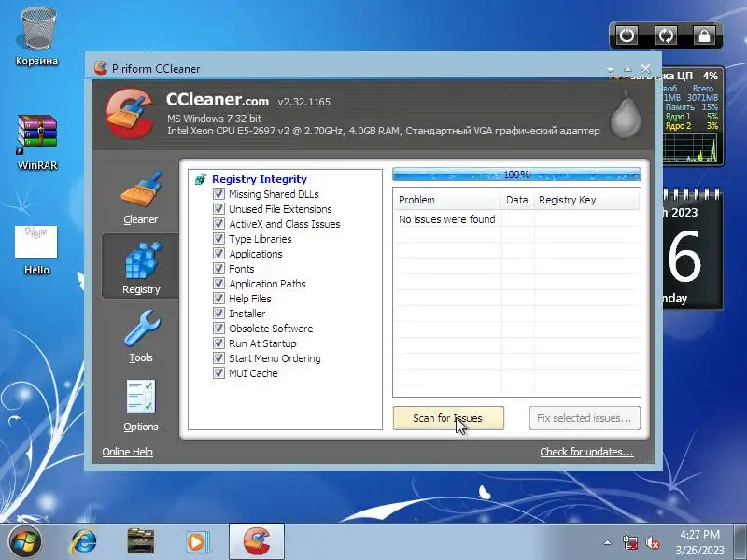Uncheck the Installer checkbox
Viewport: 747px width, 560px height.
[218, 314]
